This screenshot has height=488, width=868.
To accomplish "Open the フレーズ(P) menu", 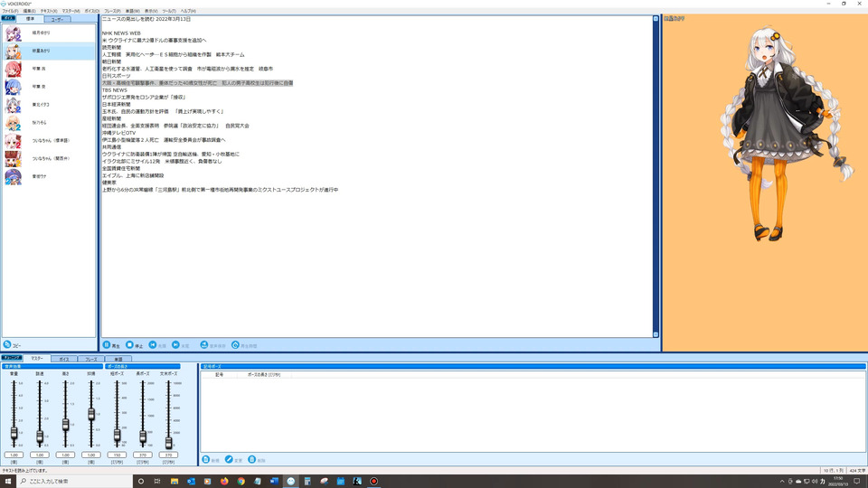I will [x=112, y=11].
